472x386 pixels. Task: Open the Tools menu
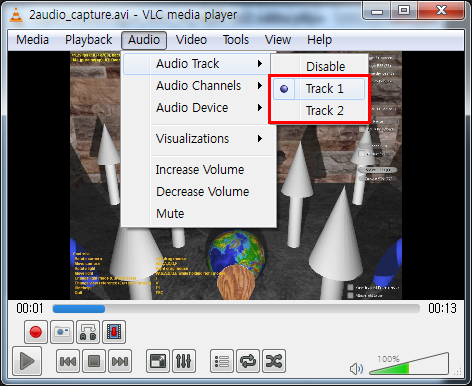(236, 40)
